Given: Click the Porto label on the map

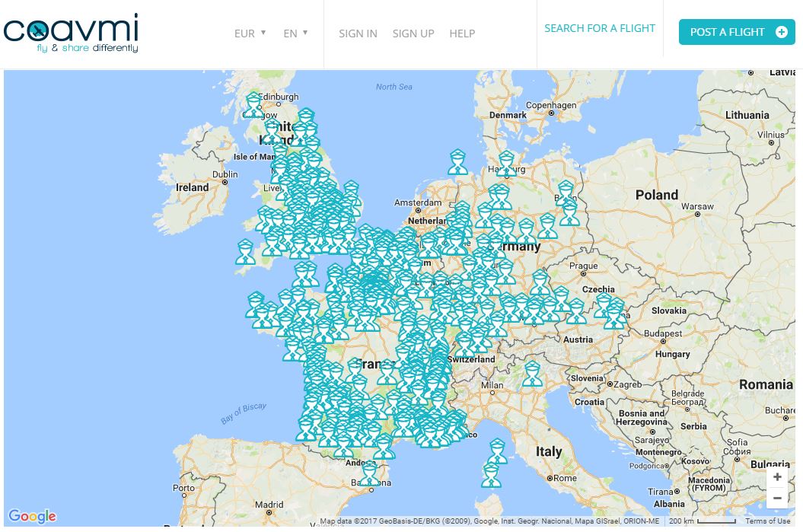Looking at the screenshot, I should tap(183, 488).
